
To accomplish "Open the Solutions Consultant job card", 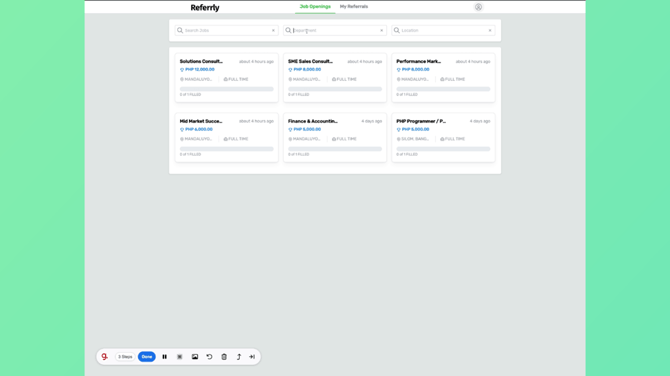I will pyautogui.click(x=226, y=78).
